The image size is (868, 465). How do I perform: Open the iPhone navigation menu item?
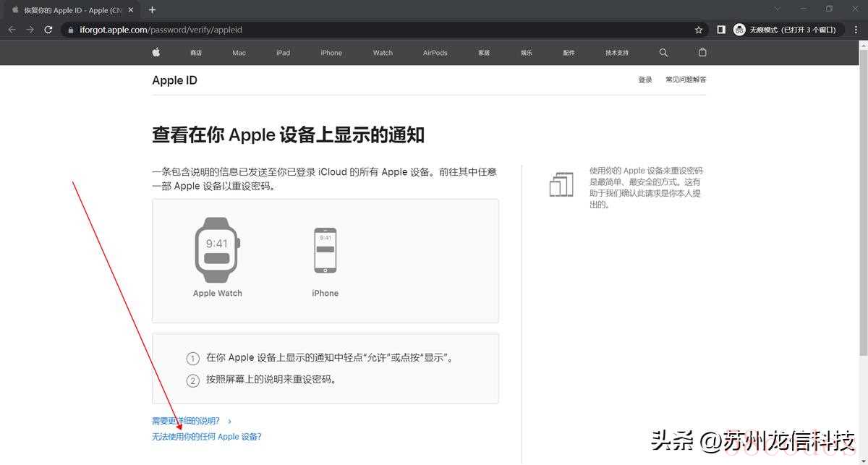click(331, 53)
